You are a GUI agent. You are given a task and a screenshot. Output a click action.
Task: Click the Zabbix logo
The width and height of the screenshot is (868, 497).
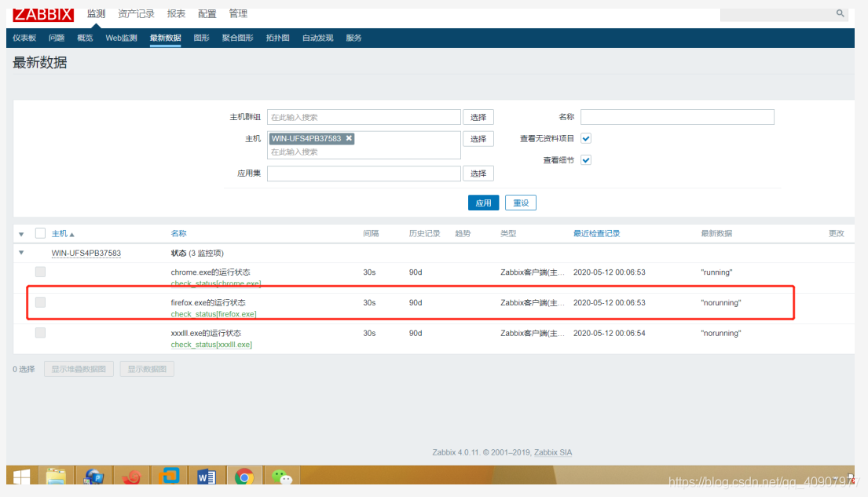point(43,13)
